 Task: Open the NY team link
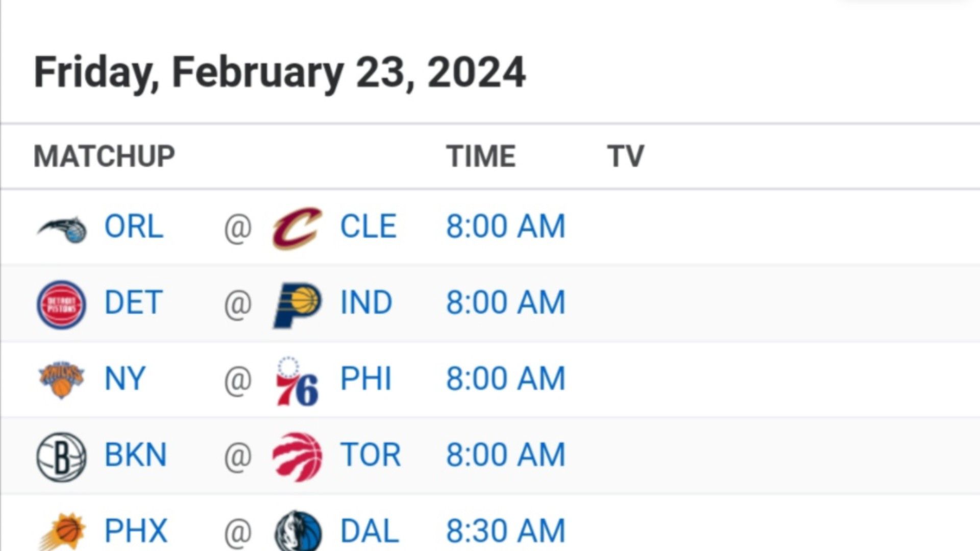click(125, 379)
